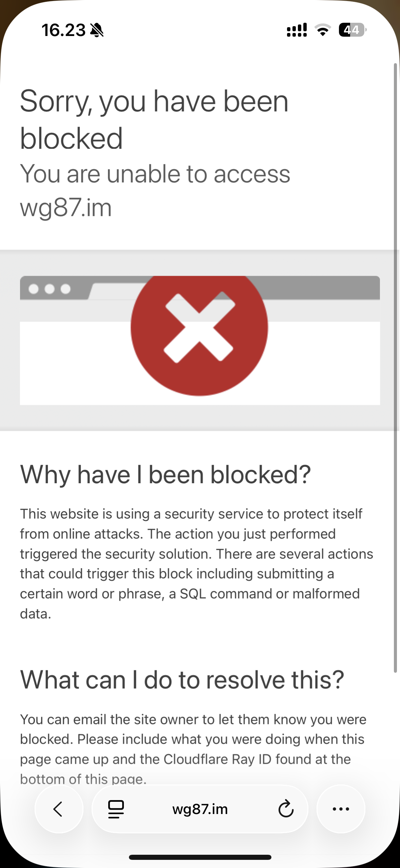Viewport: 400px width, 868px height.
Task: Tap the 'You are unable to access wg87.im' text
Action: 155,191
